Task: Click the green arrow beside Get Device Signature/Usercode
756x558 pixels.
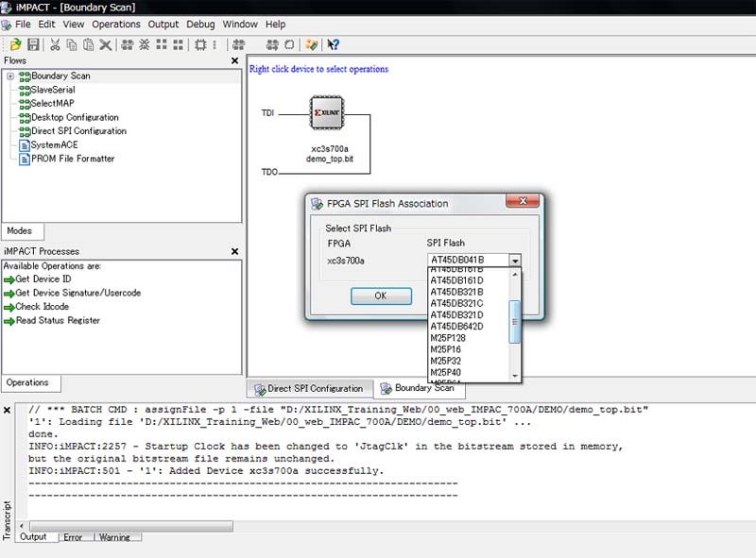Action: tap(9, 294)
